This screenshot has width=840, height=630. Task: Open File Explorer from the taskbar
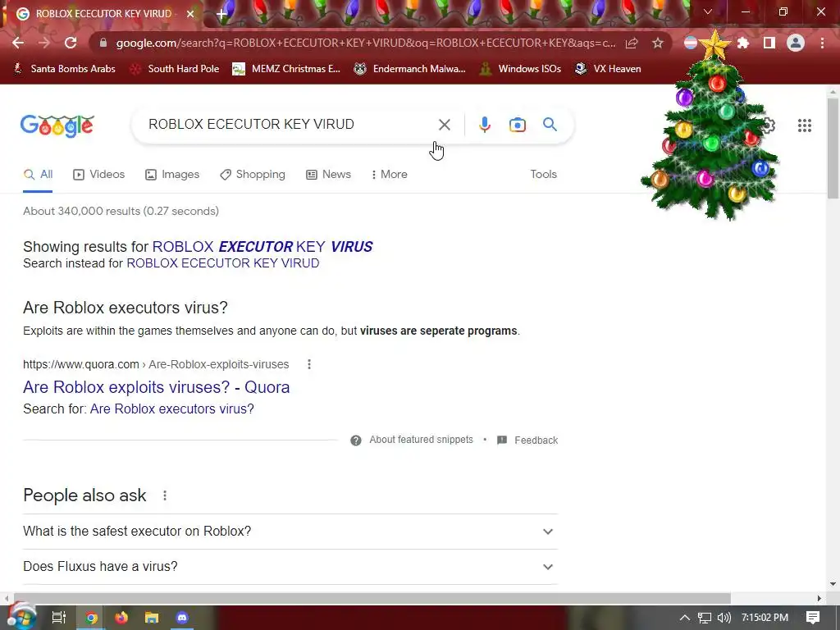[x=152, y=618]
